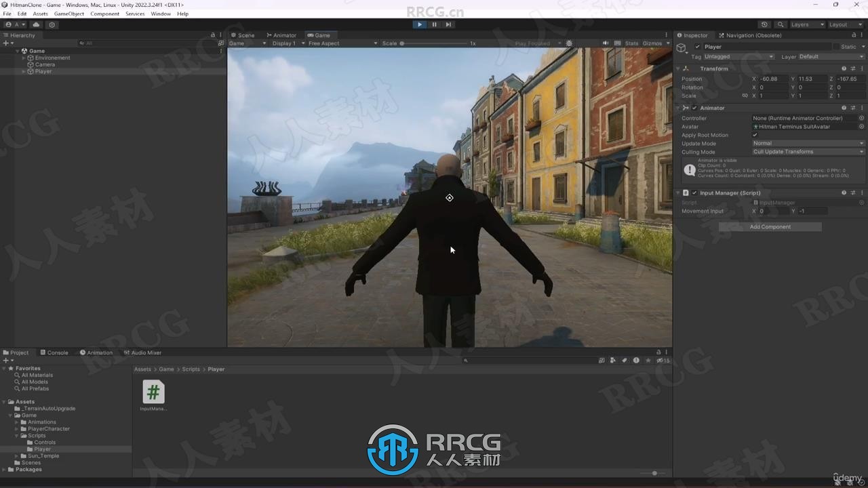
Task: Open the Player object icon picker
Action: (682, 47)
